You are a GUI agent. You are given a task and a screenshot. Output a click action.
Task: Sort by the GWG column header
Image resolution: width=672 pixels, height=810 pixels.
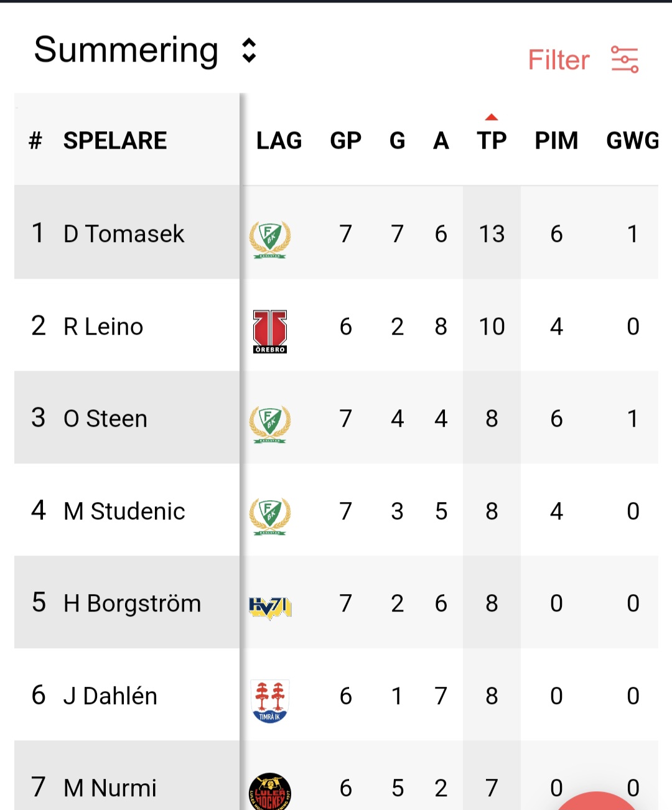point(632,140)
